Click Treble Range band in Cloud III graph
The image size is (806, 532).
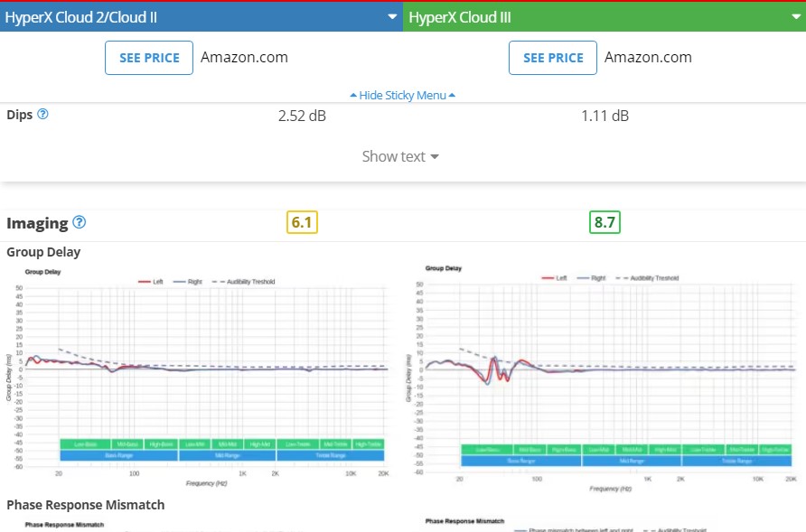click(736, 461)
